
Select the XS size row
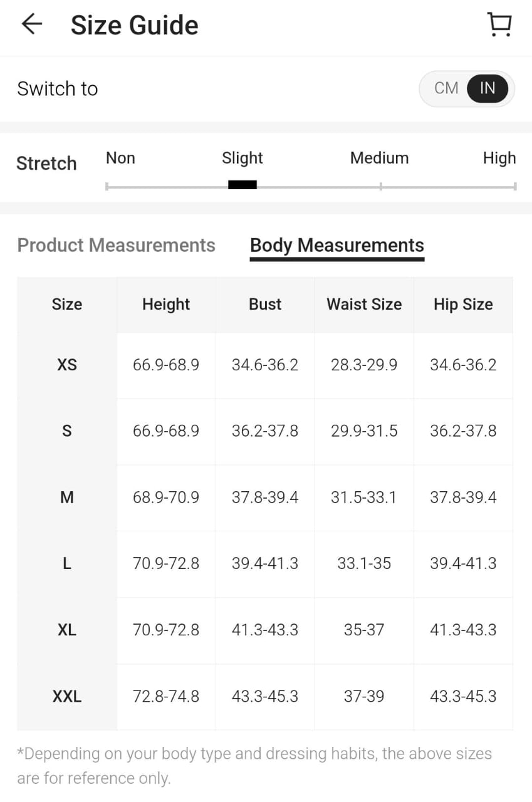coord(67,365)
